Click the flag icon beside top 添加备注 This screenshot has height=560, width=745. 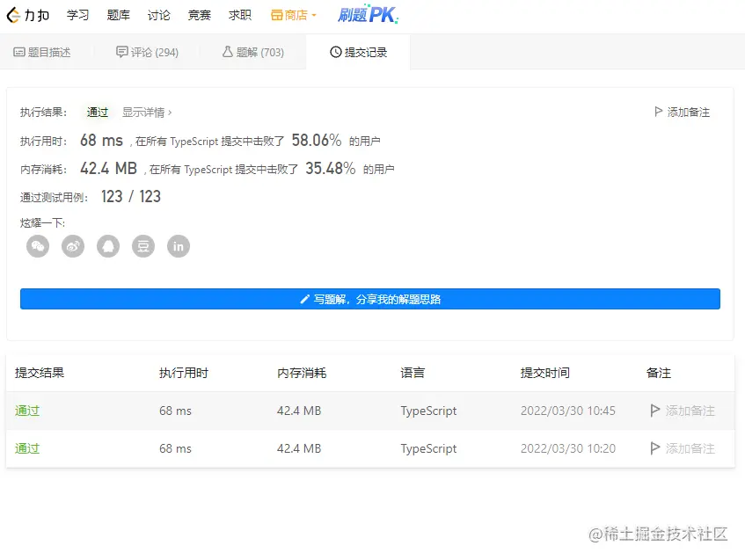coord(658,112)
